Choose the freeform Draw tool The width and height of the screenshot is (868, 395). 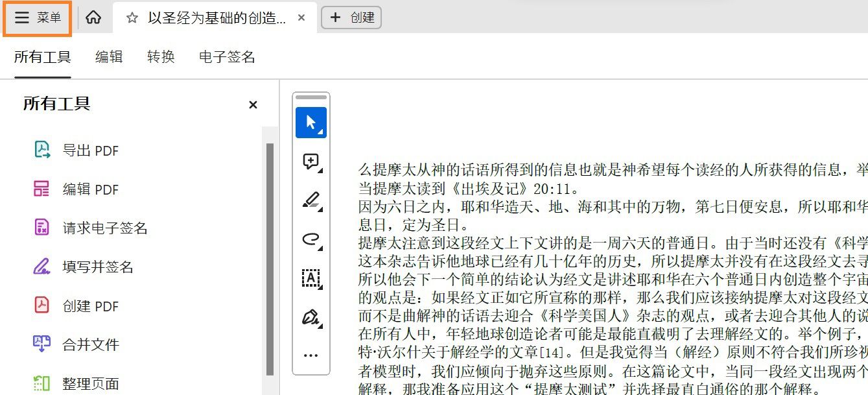point(310,239)
